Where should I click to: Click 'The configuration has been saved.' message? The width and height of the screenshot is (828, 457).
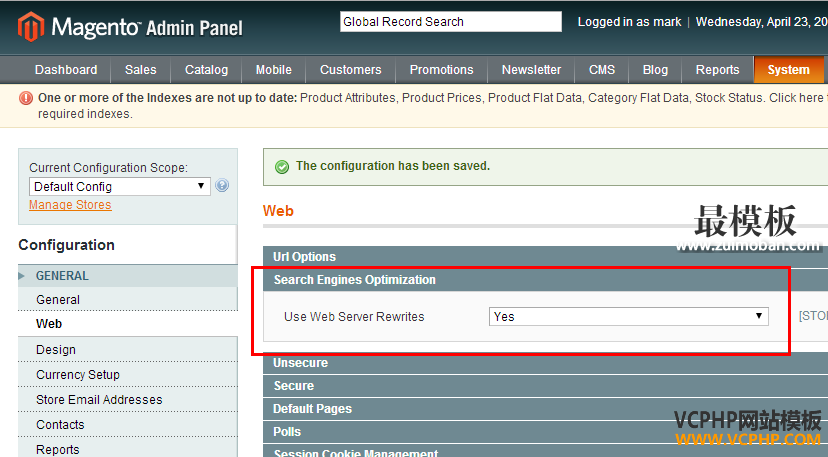[x=393, y=166]
